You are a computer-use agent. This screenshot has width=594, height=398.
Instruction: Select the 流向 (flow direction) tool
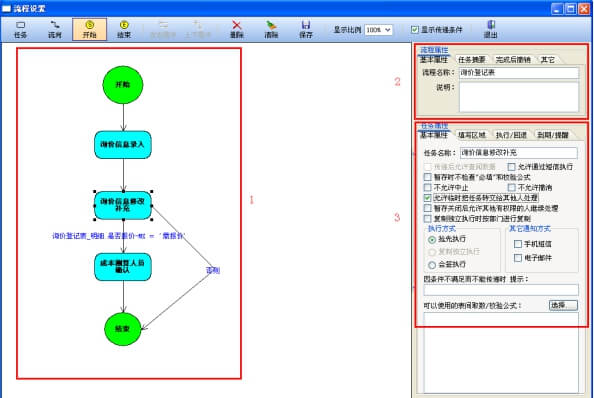[x=55, y=29]
